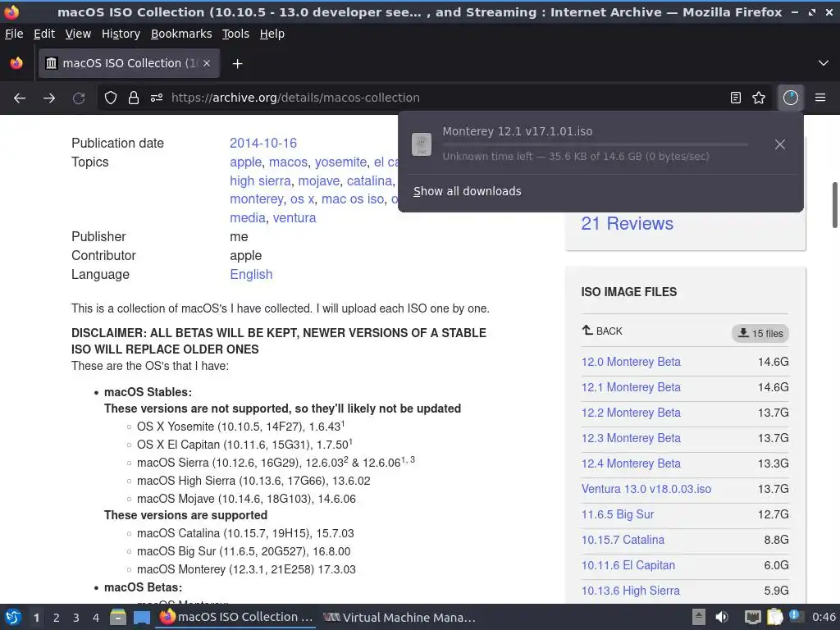Open the View menu
840x630 pixels.
pos(78,34)
